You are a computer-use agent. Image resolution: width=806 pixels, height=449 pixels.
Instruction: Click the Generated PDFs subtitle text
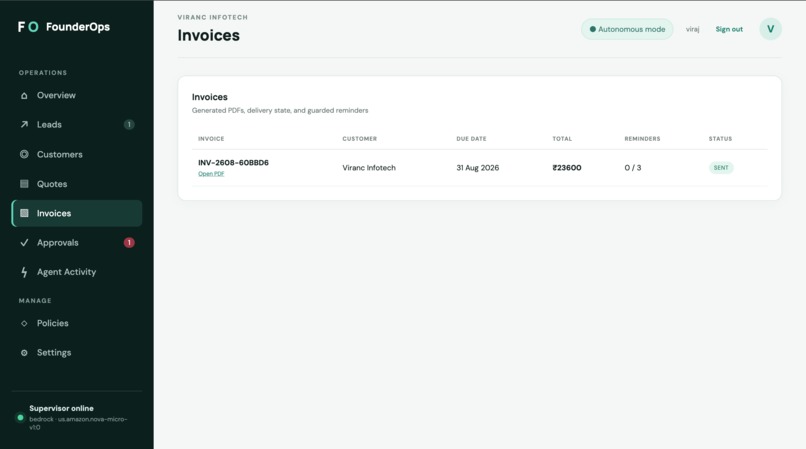[x=280, y=111]
